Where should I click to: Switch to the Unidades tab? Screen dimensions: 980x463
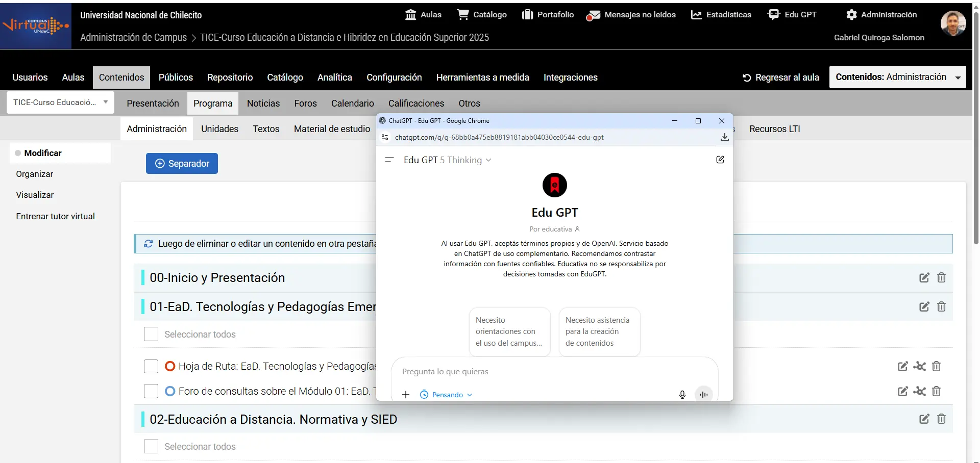[219, 129]
